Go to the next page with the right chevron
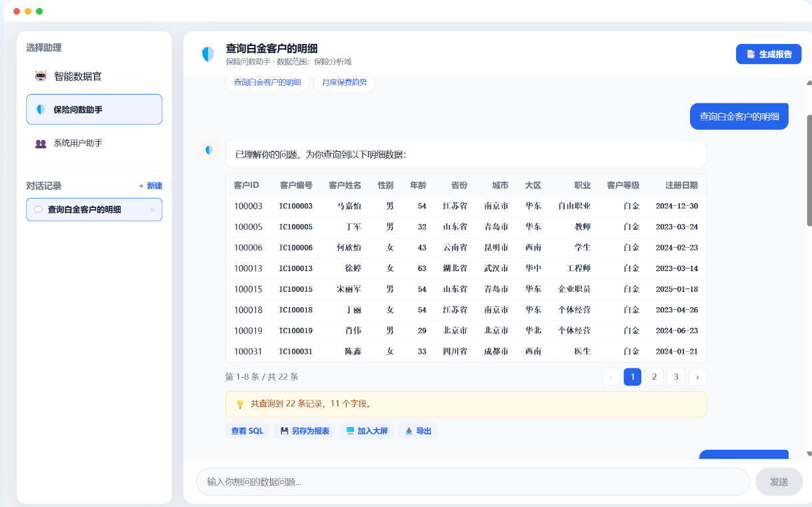812x507 pixels. pyautogui.click(x=697, y=377)
